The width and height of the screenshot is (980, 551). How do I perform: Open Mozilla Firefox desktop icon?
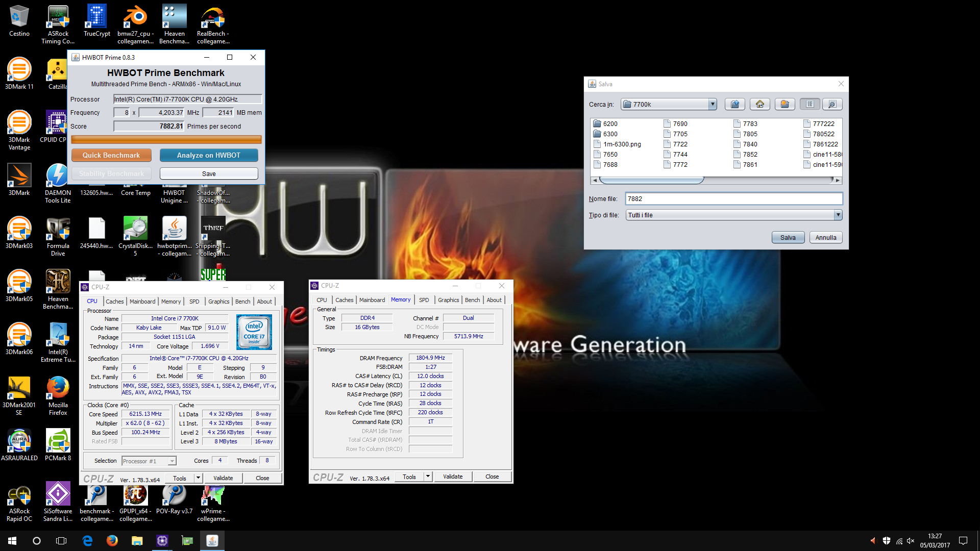(58, 396)
